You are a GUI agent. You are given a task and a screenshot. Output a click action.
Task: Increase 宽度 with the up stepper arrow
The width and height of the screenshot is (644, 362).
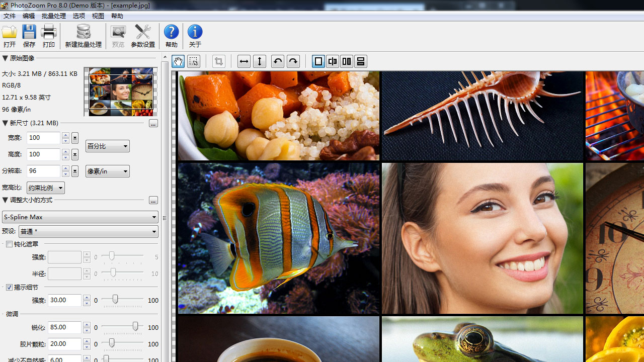point(65,135)
